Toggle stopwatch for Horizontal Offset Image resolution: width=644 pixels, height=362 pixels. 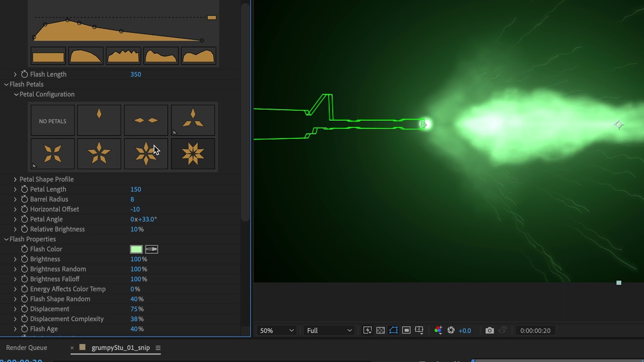tap(24, 209)
